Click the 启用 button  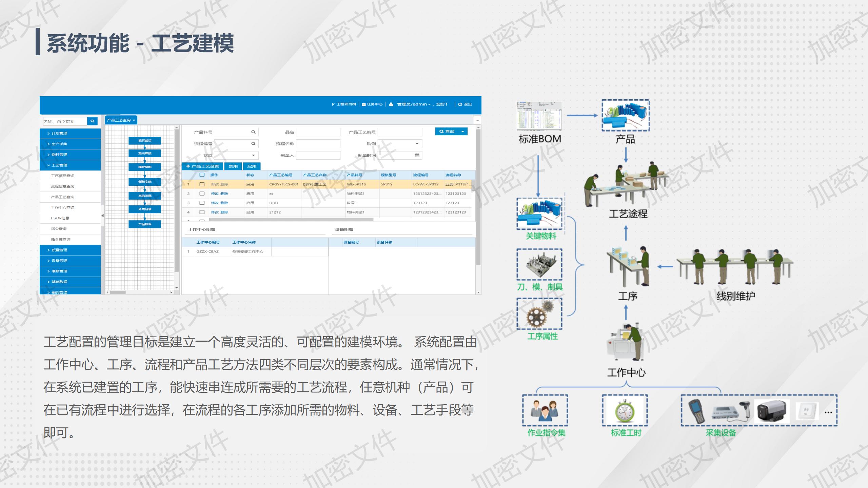pyautogui.click(x=252, y=166)
